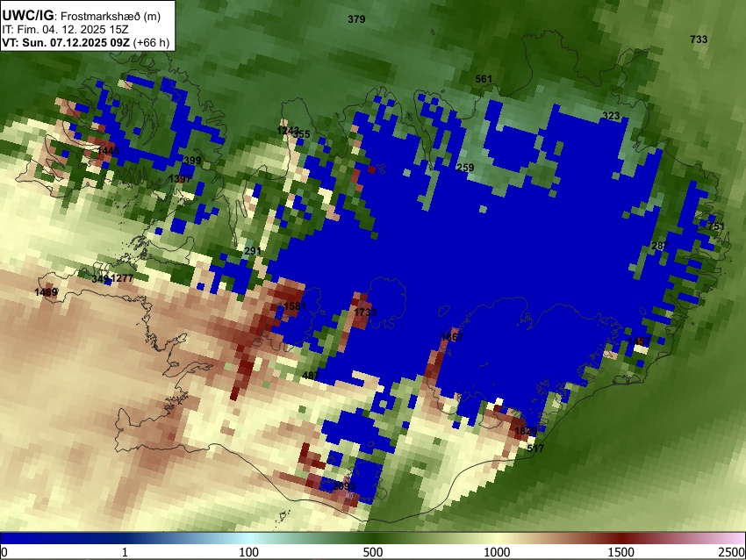Click the map value 517
The width and height of the screenshot is (746, 560).
(x=535, y=449)
